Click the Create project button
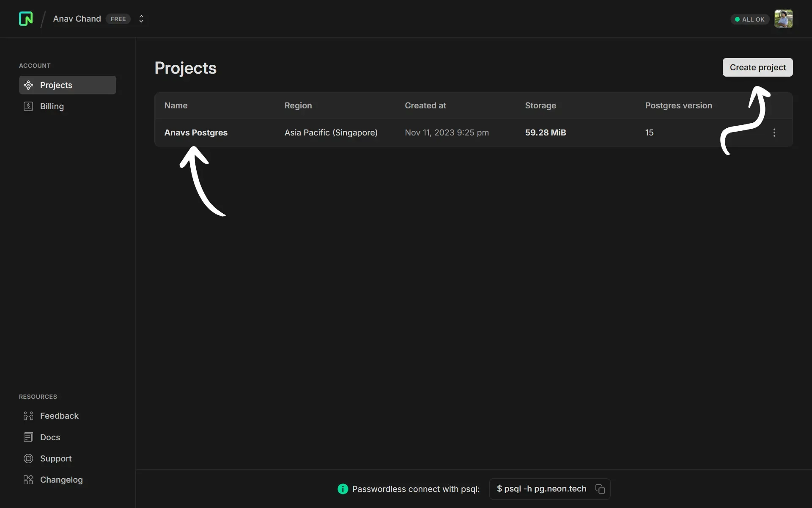 click(x=757, y=67)
